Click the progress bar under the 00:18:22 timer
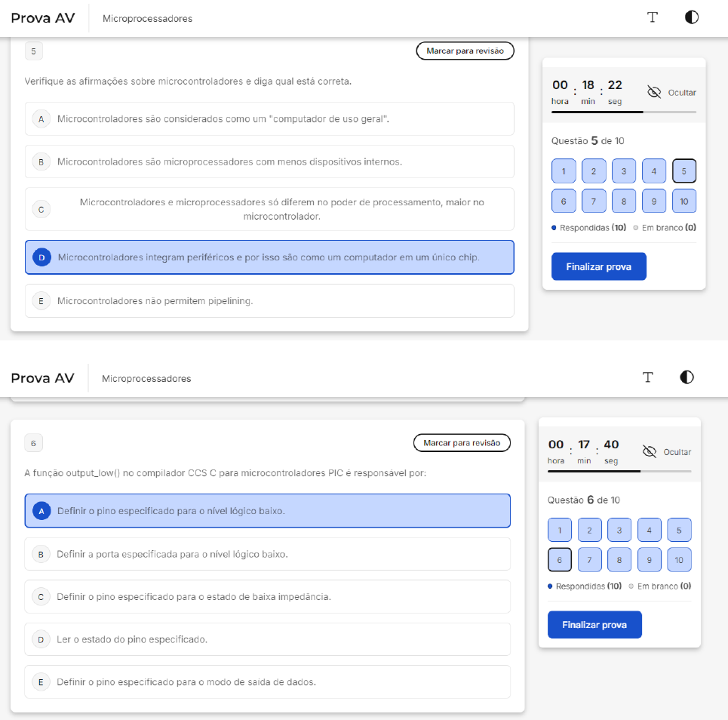This screenshot has height=720, width=728. click(x=624, y=112)
